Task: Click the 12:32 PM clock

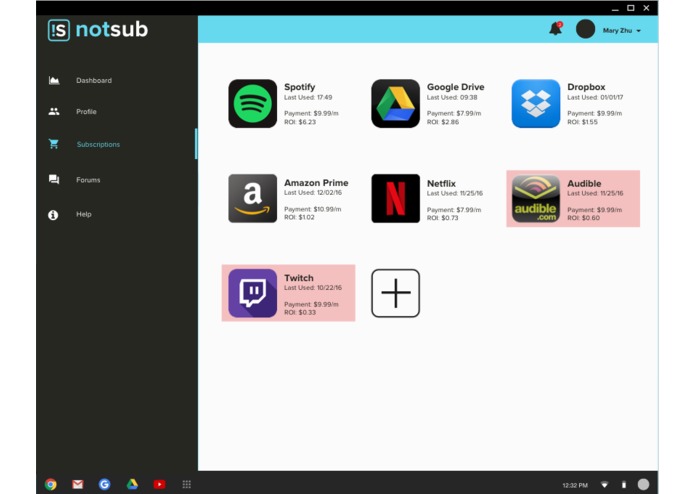Action: point(575,485)
